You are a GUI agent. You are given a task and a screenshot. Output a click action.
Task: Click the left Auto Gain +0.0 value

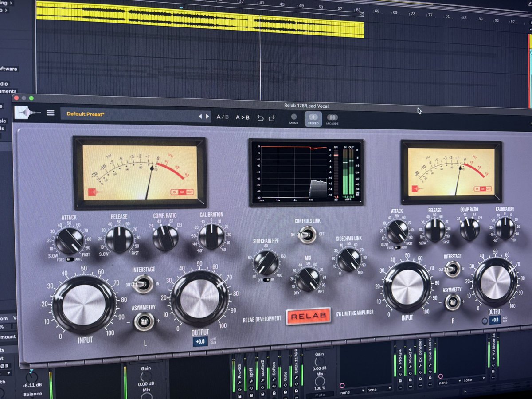(200, 341)
